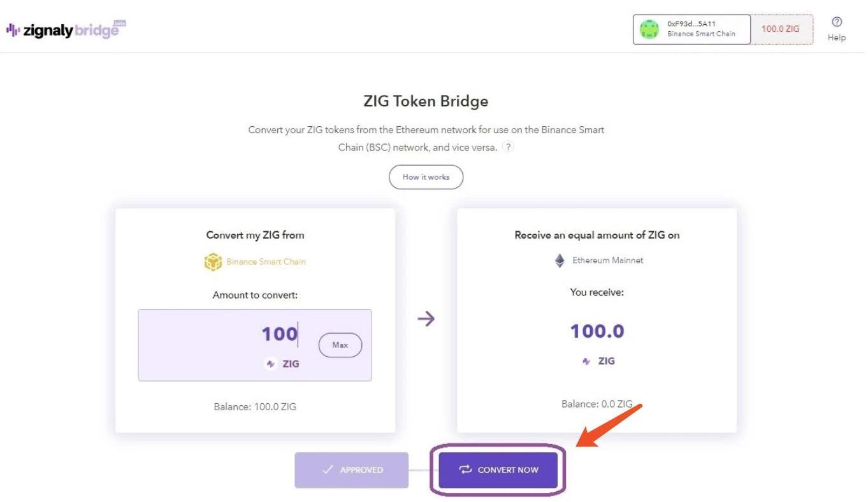Click the arrow between conversion cards
Viewport: 868px width, 502px height.
(x=426, y=319)
